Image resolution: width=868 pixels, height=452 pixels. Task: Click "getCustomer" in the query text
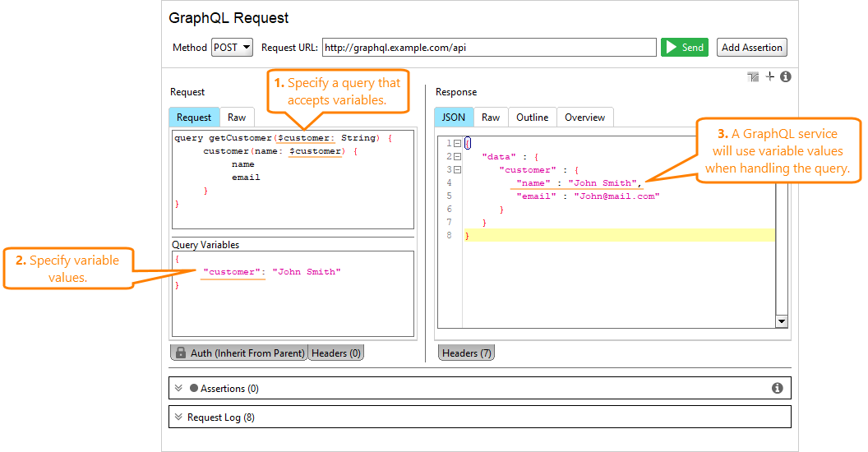[240, 138]
